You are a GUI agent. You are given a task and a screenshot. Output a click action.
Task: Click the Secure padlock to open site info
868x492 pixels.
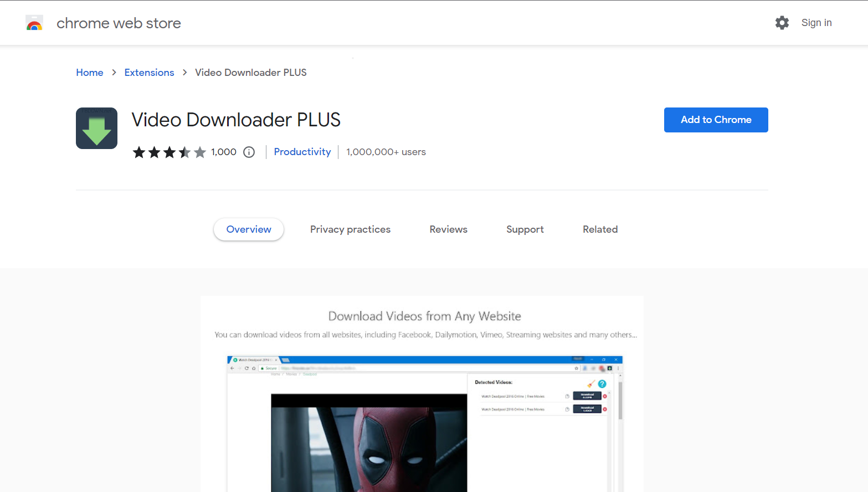263,368
